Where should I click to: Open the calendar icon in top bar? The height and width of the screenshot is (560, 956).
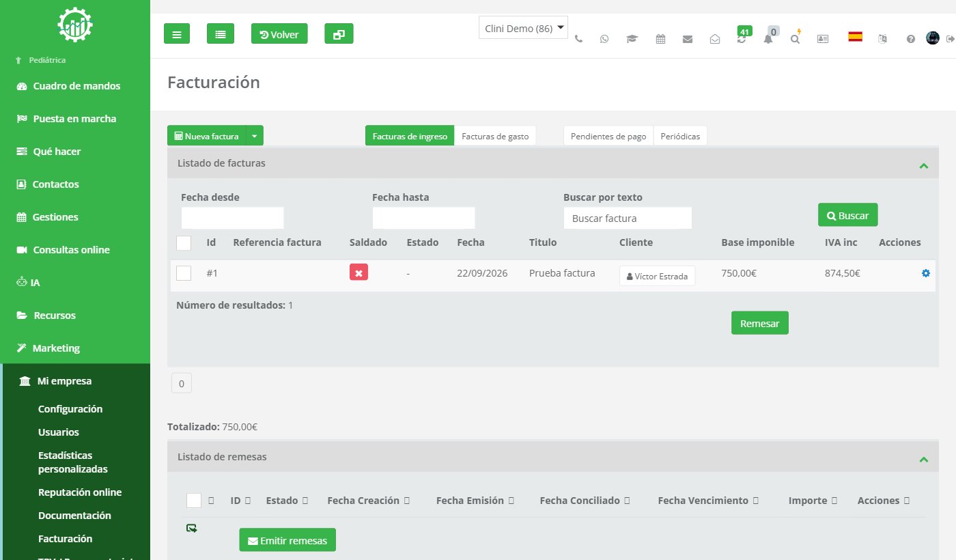(660, 39)
